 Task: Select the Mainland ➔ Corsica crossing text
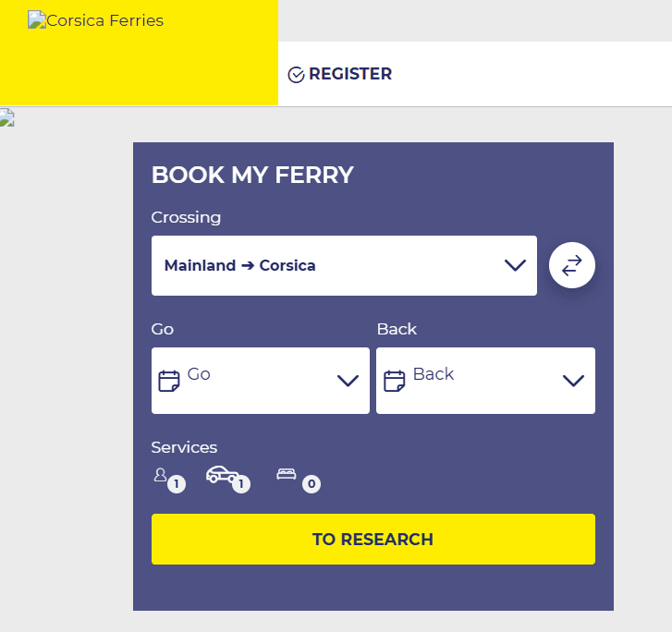coord(240,266)
